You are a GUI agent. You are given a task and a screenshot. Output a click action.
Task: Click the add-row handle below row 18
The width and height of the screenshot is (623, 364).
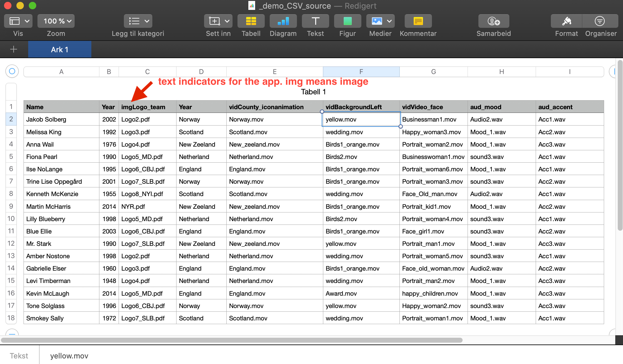[12, 332]
